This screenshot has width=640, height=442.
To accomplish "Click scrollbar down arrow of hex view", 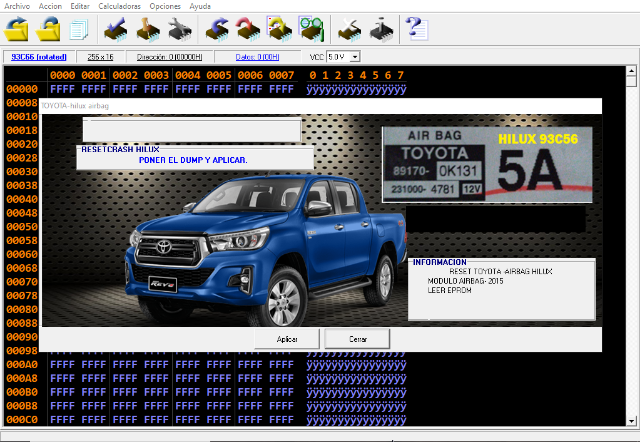I will click(631, 421).
